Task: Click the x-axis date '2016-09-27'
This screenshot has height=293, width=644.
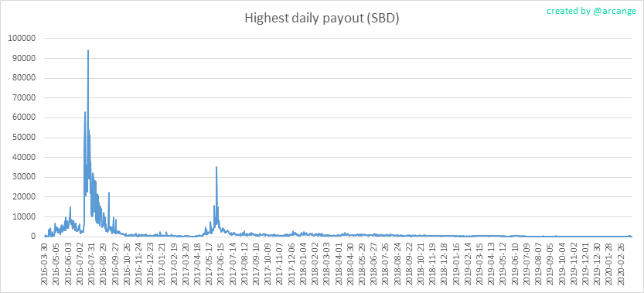Action: coord(115,264)
